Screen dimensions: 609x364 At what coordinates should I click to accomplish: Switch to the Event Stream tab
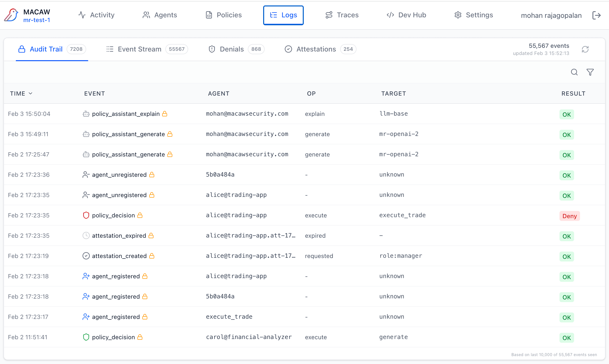tap(139, 49)
